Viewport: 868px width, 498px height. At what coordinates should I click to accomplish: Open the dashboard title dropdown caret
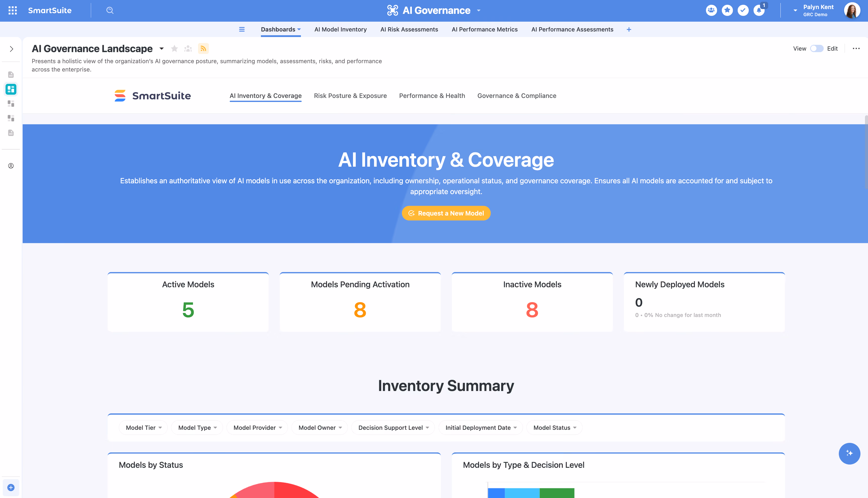162,49
